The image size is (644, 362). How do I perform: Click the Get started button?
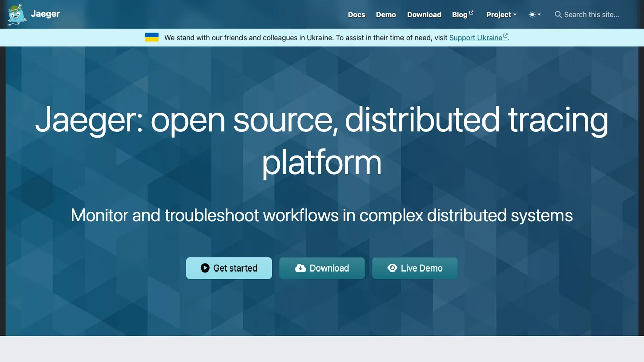[x=229, y=268]
